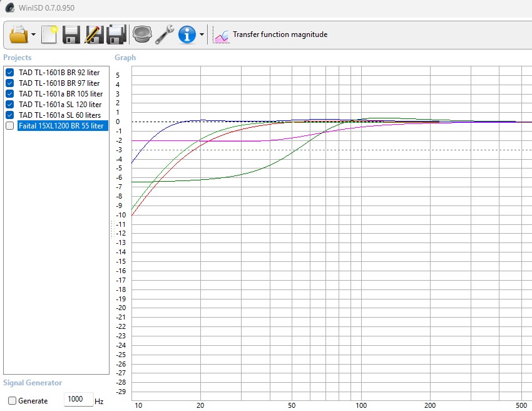
Task: Select project TAD TL-1601a SL 60 liters
Action: pyautogui.click(x=59, y=115)
